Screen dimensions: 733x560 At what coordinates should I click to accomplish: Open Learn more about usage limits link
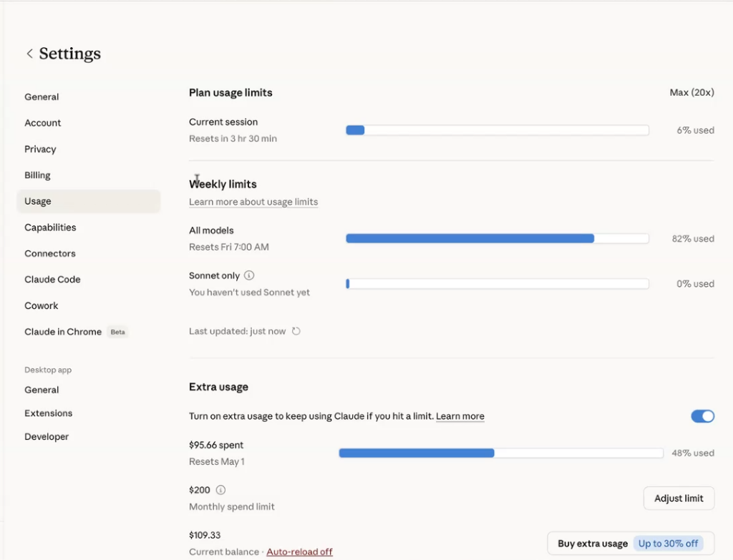[x=253, y=202]
